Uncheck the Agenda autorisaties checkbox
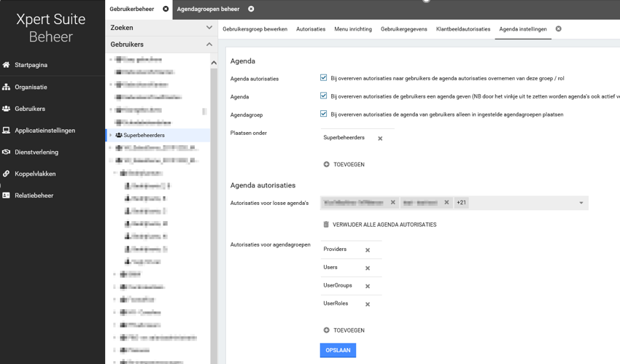Image resolution: width=620 pixels, height=364 pixels. 324,78
